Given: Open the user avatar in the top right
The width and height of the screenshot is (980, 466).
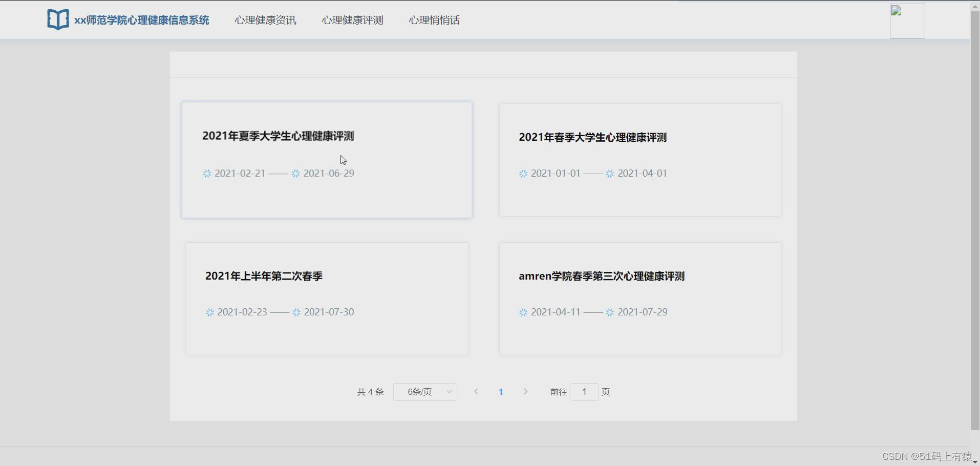Looking at the screenshot, I should tap(907, 21).
